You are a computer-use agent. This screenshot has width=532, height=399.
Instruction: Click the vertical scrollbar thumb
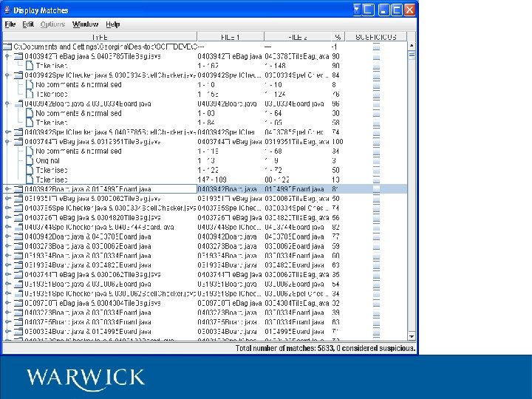click(x=412, y=55)
